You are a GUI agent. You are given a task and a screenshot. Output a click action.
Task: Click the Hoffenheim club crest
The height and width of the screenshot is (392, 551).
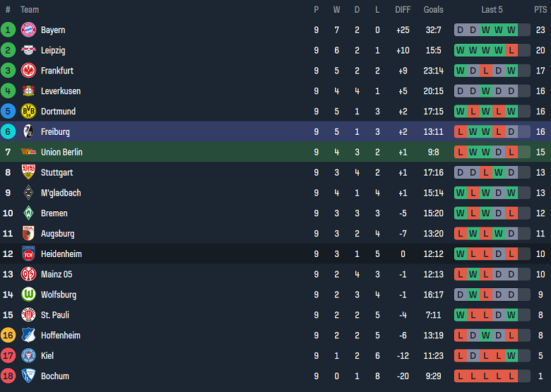[28, 335]
